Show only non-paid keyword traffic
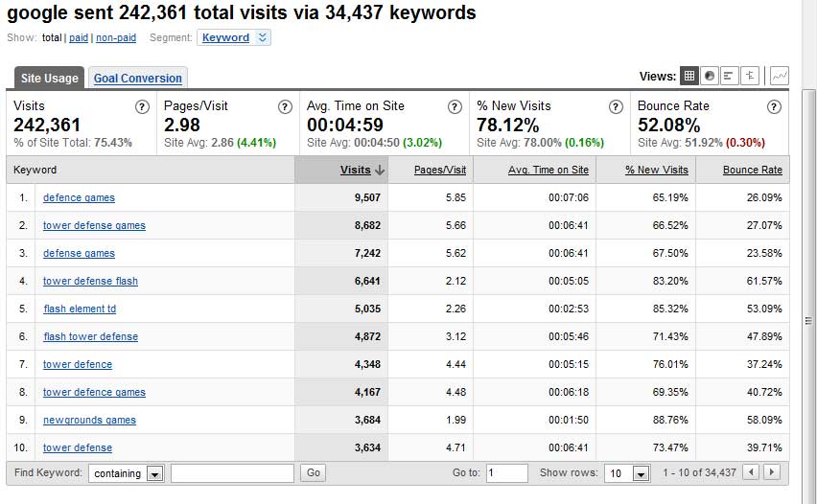 pos(115,38)
